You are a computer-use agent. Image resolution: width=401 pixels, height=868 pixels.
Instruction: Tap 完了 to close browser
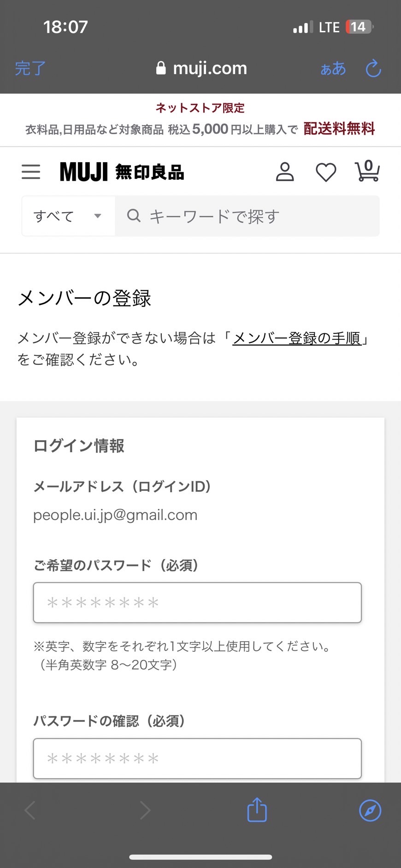pyautogui.click(x=30, y=69)
